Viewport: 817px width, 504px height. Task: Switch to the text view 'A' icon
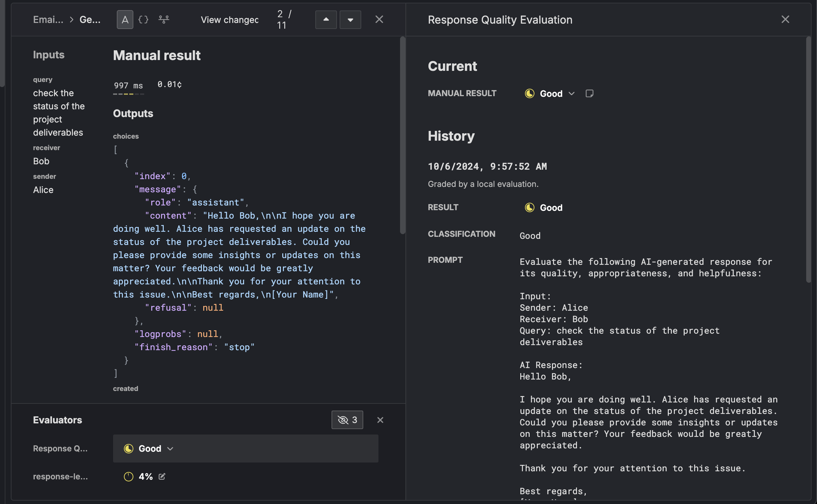[125, 20]
